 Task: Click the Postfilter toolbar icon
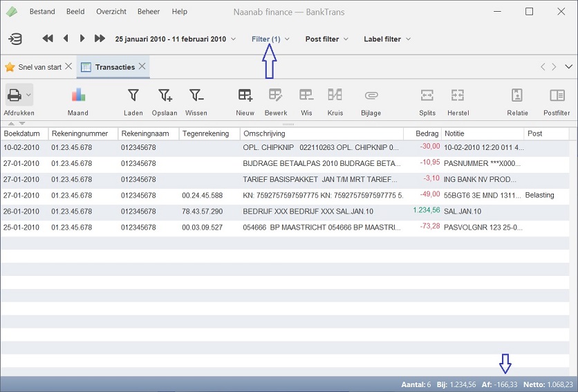pyautogui.click(x=557, y=95)
